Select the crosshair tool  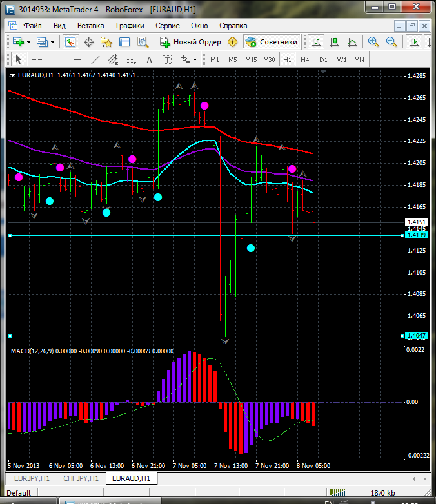[x=37, y=59]
